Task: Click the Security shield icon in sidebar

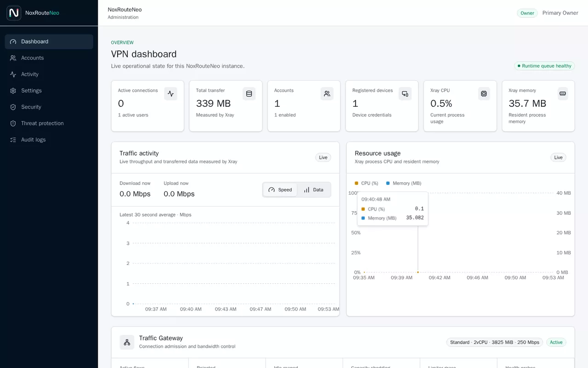Action: coord(13,107)
